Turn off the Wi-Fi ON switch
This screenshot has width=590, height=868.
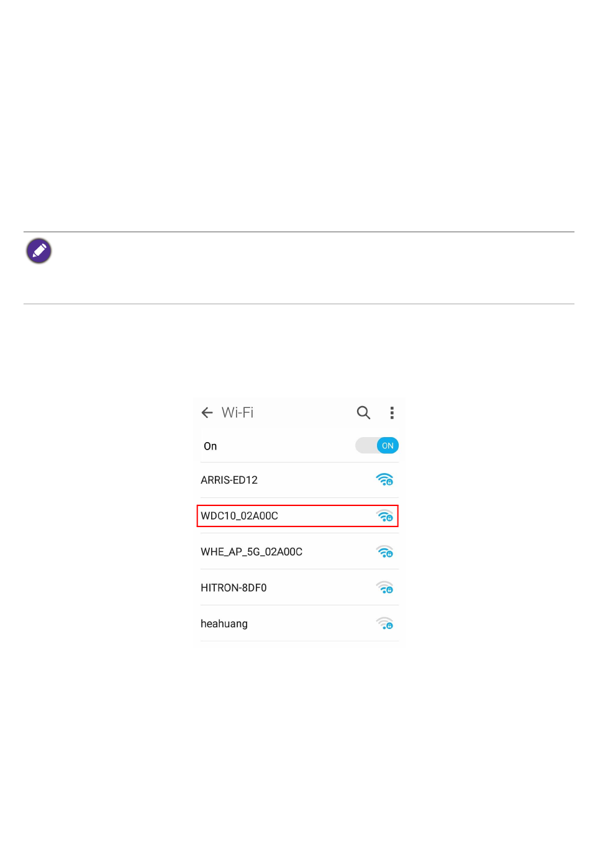(377, 446)
